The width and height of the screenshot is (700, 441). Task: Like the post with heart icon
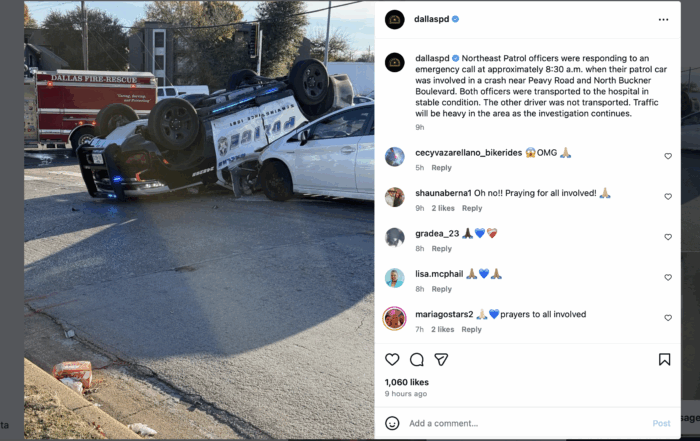[x=392, y=359]
